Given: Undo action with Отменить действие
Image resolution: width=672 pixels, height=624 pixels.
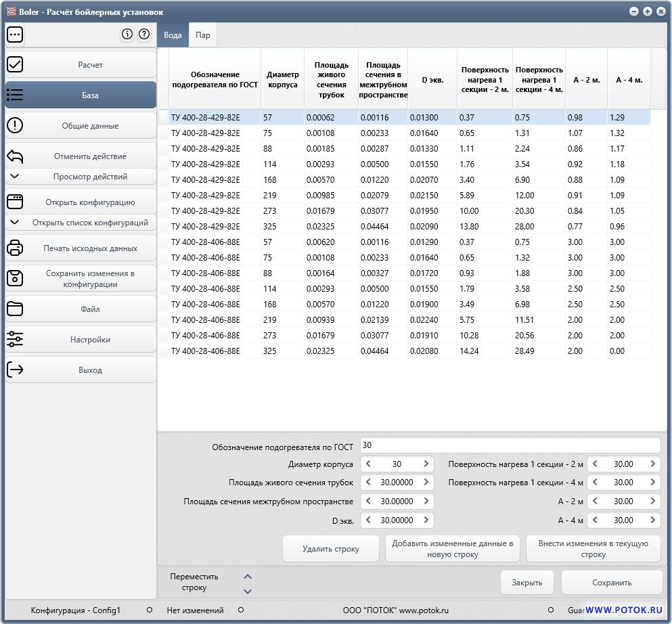Looking at the screenshot, I should click(81, 156).
